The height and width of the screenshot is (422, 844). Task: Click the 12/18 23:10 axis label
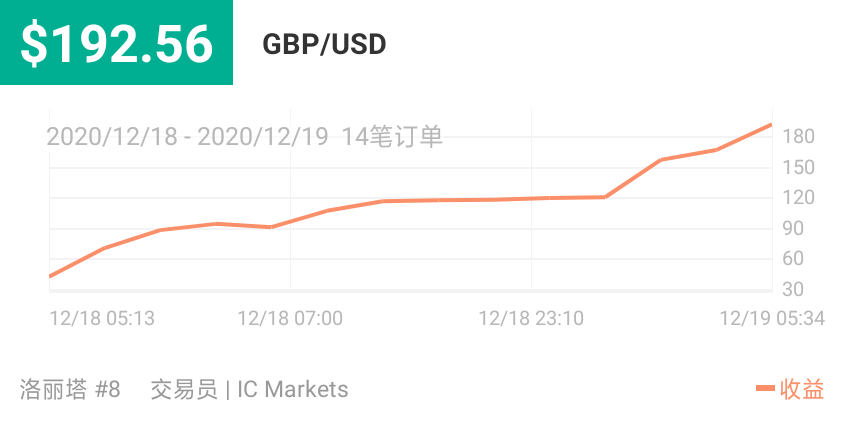tap(531, 318)
